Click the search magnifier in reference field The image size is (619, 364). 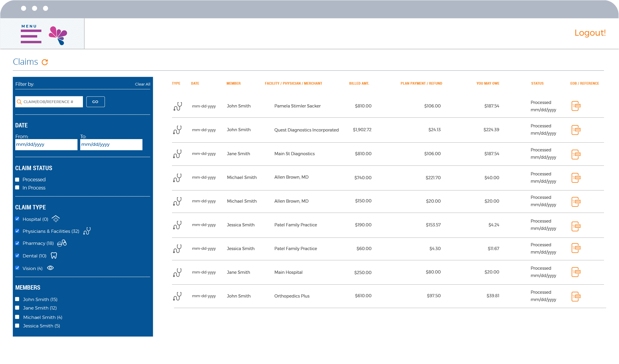(19, 102)
